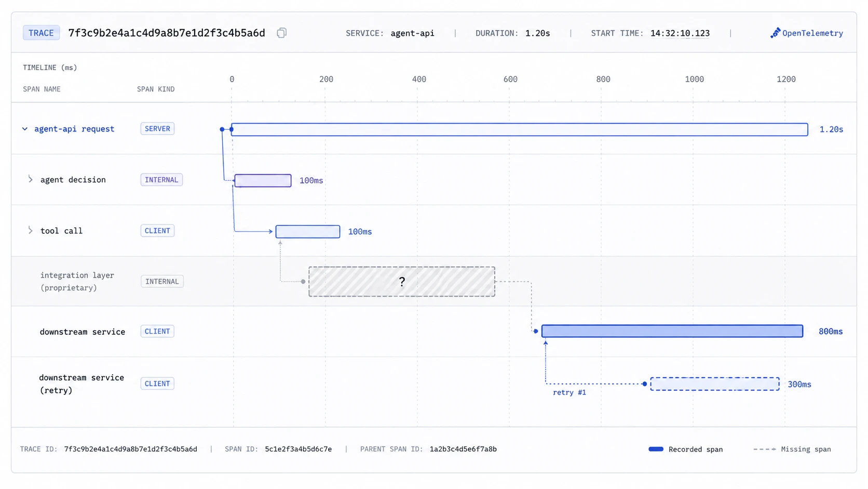
Task: Click the agent-api request span name
Action: [74, 129]
